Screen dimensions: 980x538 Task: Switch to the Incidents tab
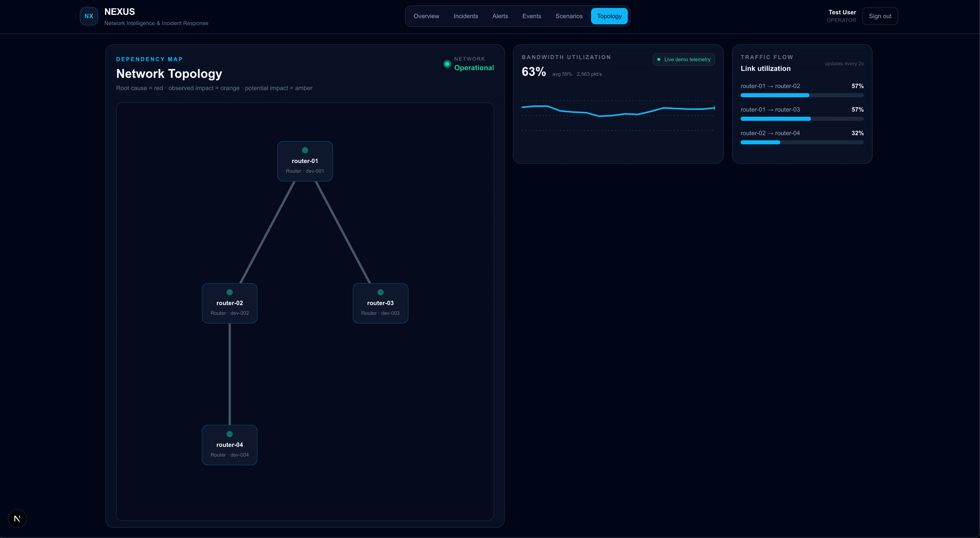[x=466, y=16]
